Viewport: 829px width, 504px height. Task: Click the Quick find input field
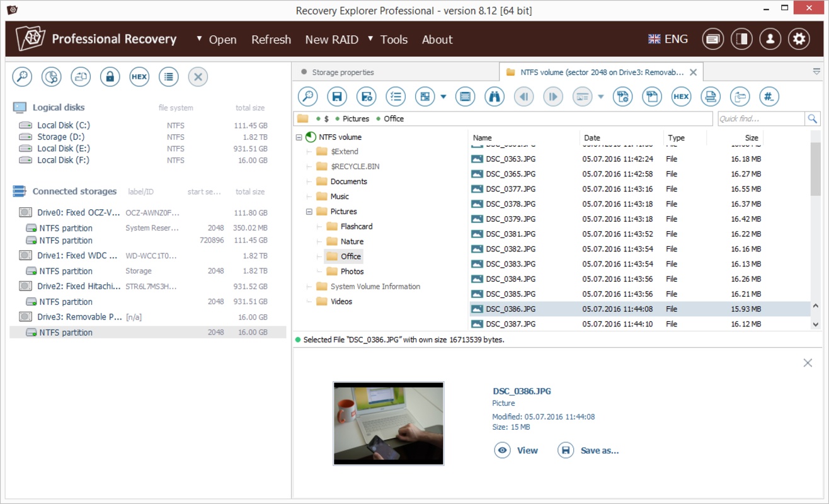coord(760,118)
